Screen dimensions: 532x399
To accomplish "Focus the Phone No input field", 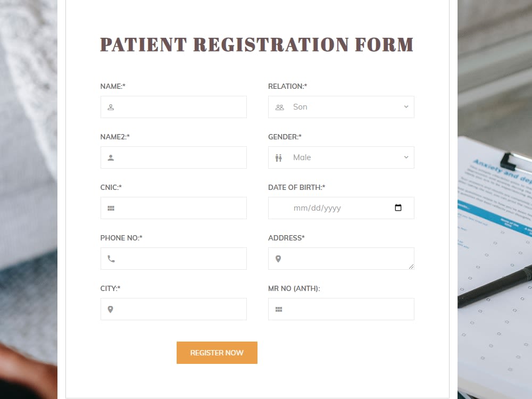I will [x=173, y=259].
